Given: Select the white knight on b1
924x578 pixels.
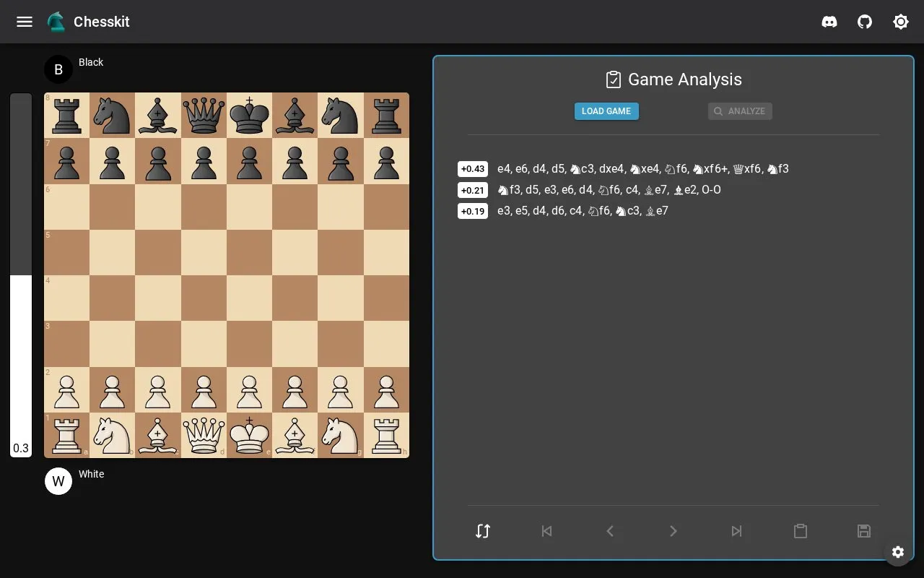Looking at the screenshot, I should pyautogui.click(x=112, y=435).
